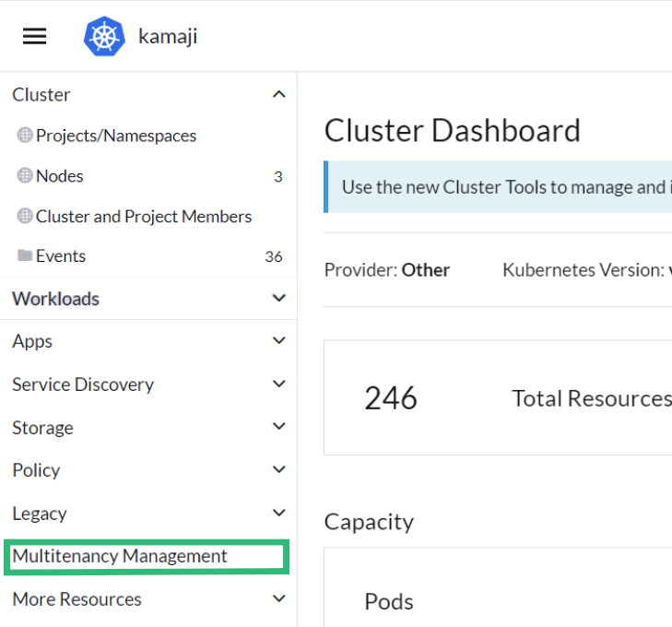Viewport: 672px width, 627px height.
Task: Click the globe icon beside Projects/Namespaces
Action: (25, 136)
